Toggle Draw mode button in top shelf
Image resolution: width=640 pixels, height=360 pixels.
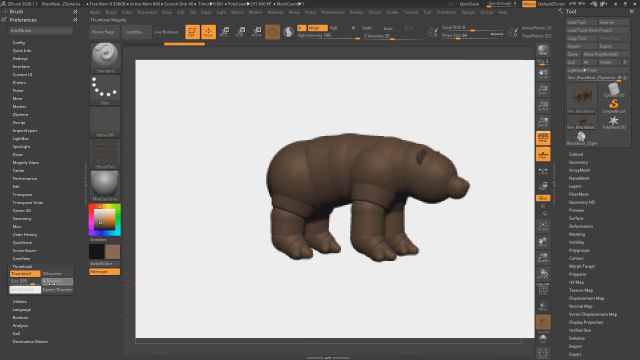point(208,32)
